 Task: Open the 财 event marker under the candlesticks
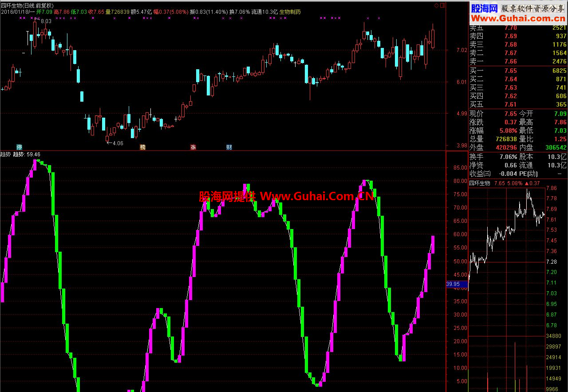click(229, 147)
